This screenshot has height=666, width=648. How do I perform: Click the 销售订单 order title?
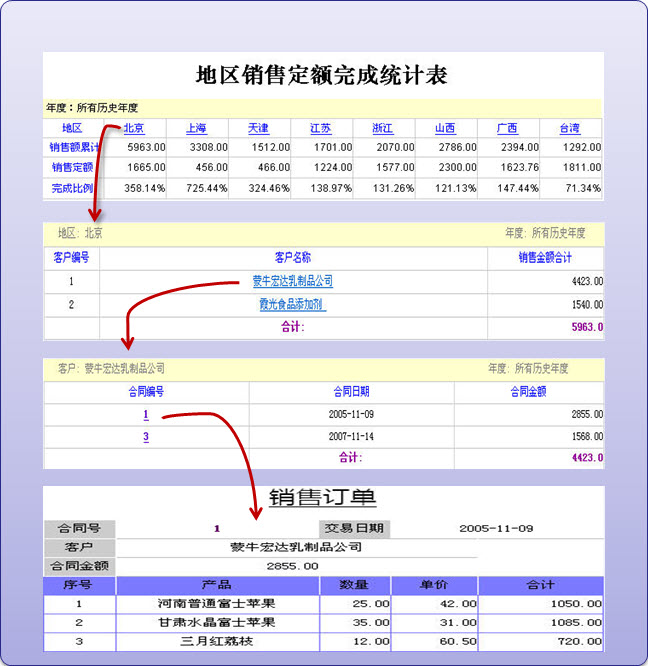(323, 498)
